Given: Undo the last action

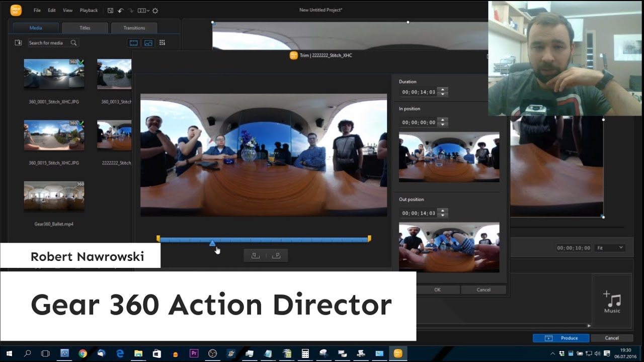Looking at the screenshot, I should pos(120,10).
